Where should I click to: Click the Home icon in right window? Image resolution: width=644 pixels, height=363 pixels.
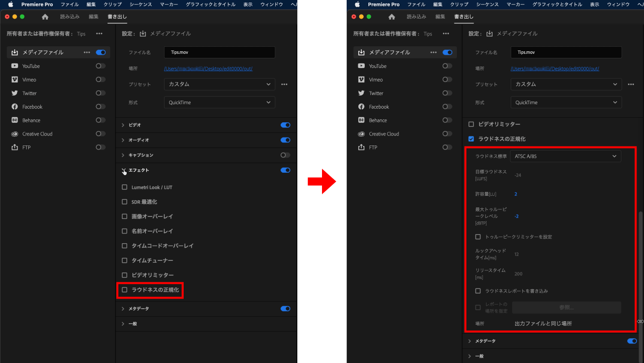click(x=392, y=17)
